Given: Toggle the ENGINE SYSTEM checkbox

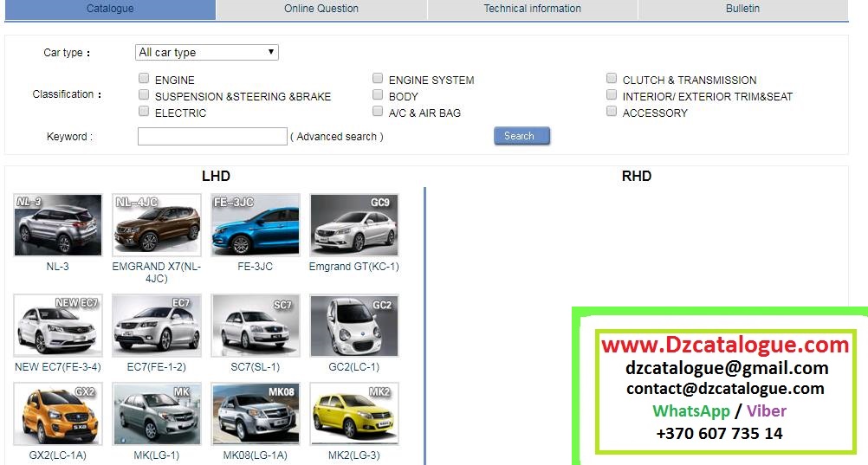Looking at the screenshot, I should point(378,78).
